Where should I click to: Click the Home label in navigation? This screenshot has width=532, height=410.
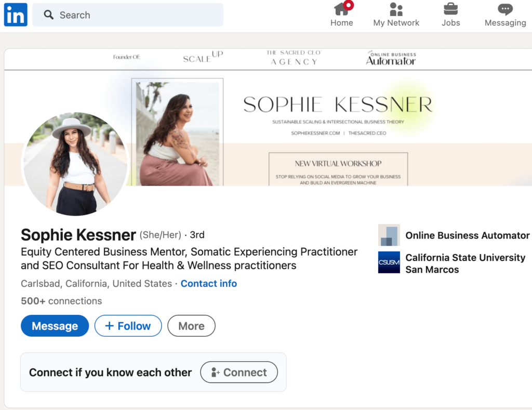(x=342, y=23)
